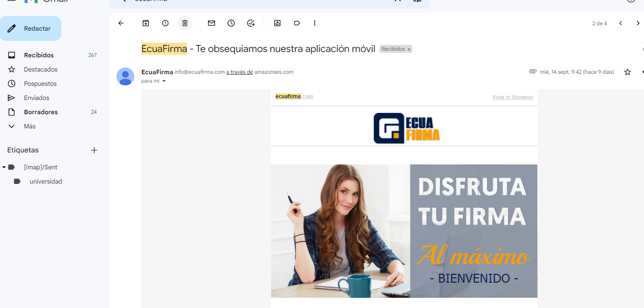The height and width of the screenshot is (308, 644).
Task: Click the 2 de 4 counter
Action: coord(600,24)
